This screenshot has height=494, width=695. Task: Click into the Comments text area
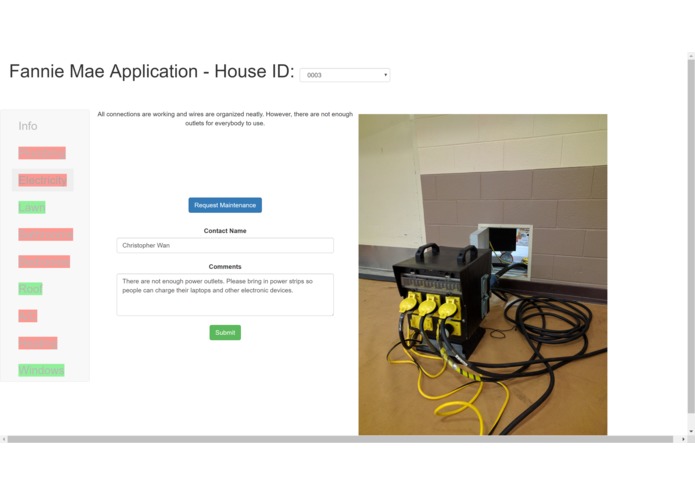coord(225,295)
